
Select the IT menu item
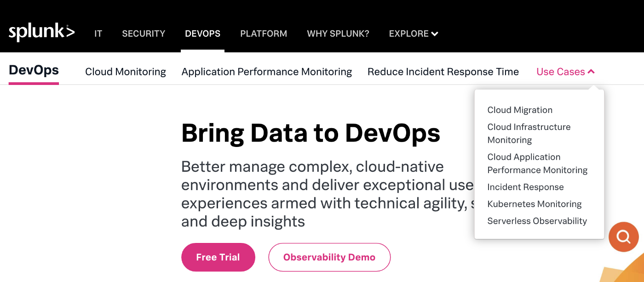pos(98,34)
